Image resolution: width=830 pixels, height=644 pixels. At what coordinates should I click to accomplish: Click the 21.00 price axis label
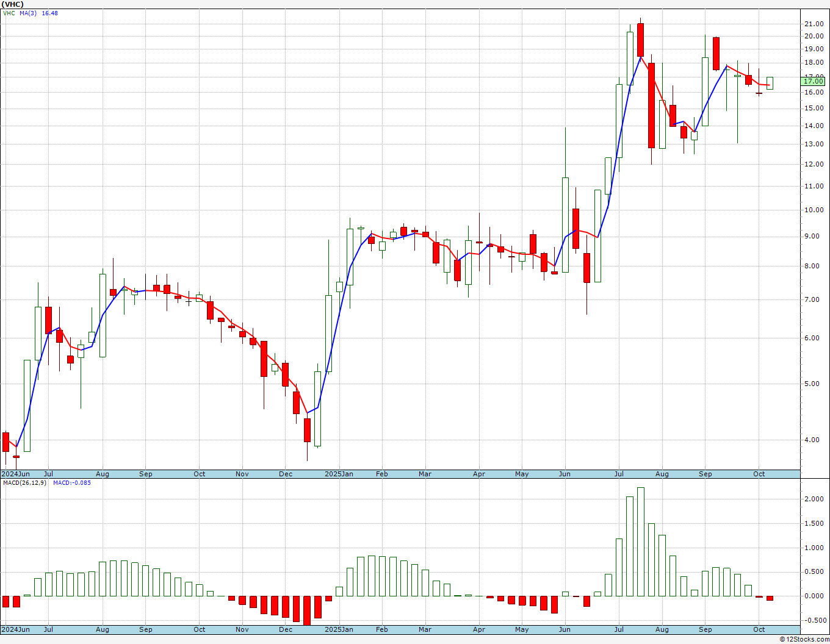tap(814, 24)
